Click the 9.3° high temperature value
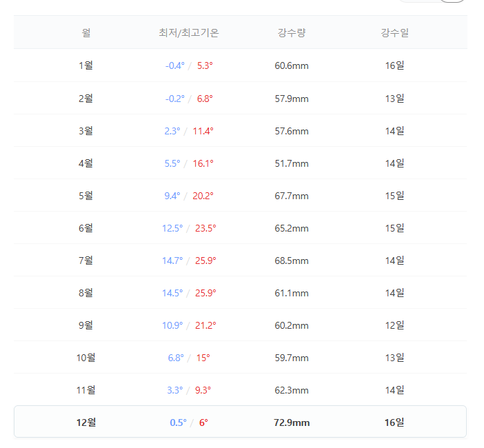The height and width of the screenshot is (448, 484). [203, 390]
